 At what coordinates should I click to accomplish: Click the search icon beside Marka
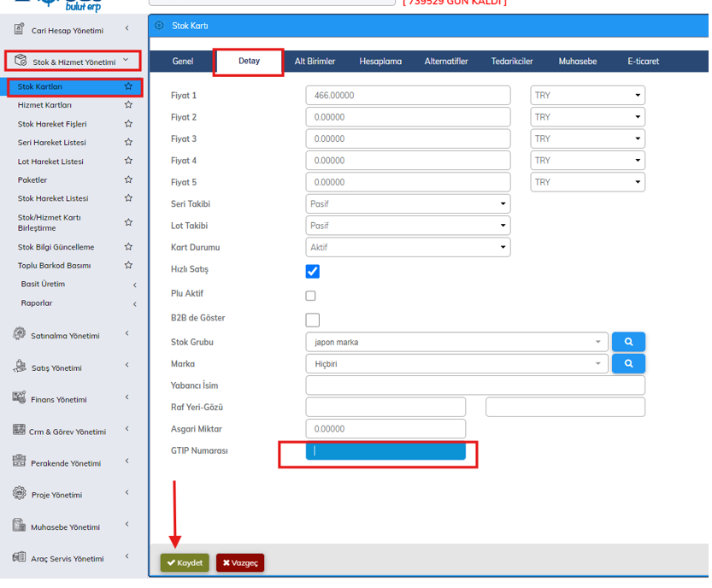click(x=628, y=363)
